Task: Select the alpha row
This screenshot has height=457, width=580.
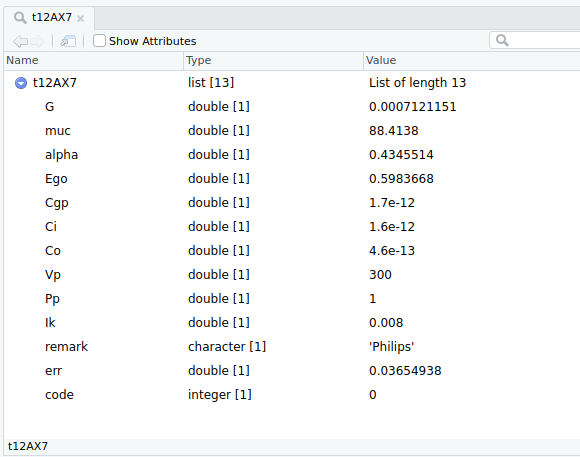Action: [x=292, y=155]
